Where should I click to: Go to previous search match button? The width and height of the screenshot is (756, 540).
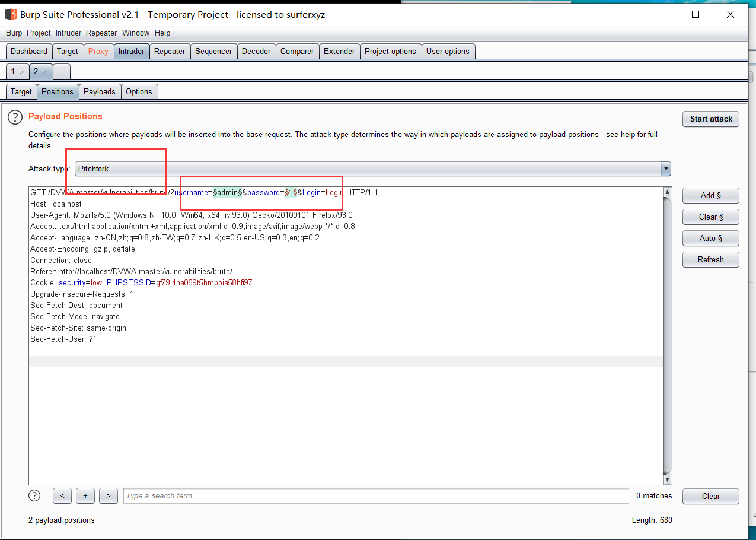click(62, 496)
